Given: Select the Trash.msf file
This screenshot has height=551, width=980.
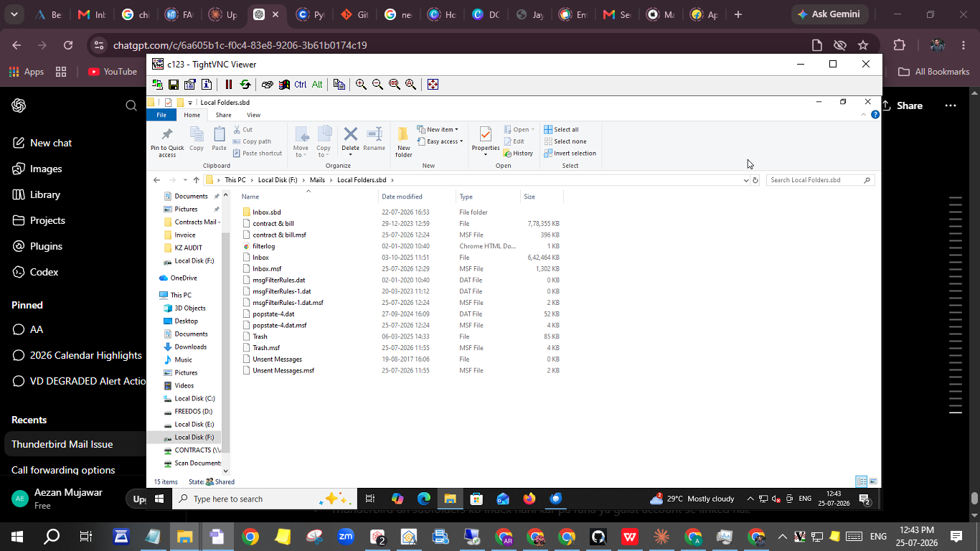Looking at the screenshot, I should (266, 348).
